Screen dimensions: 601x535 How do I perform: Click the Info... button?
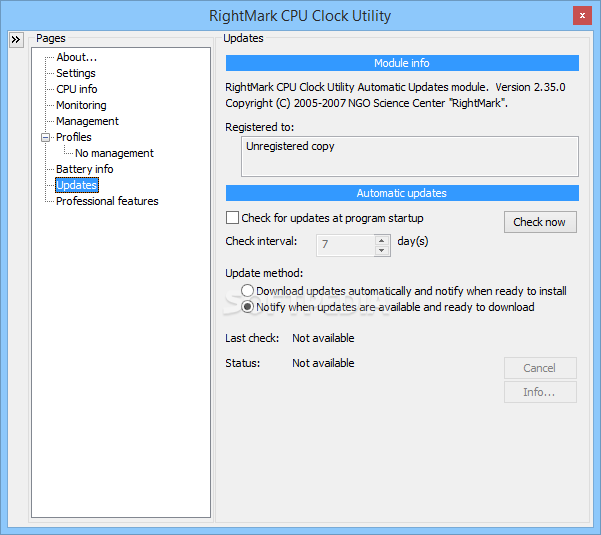click(540, 392)
